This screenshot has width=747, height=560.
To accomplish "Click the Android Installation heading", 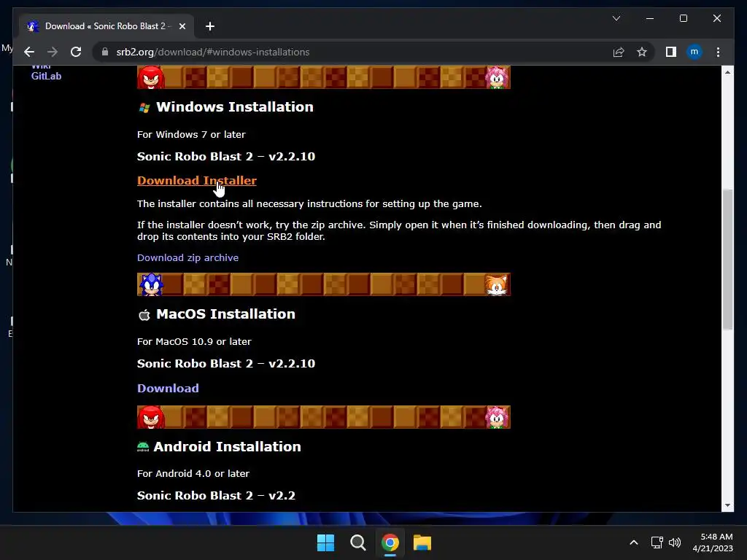I will [228, 447].
